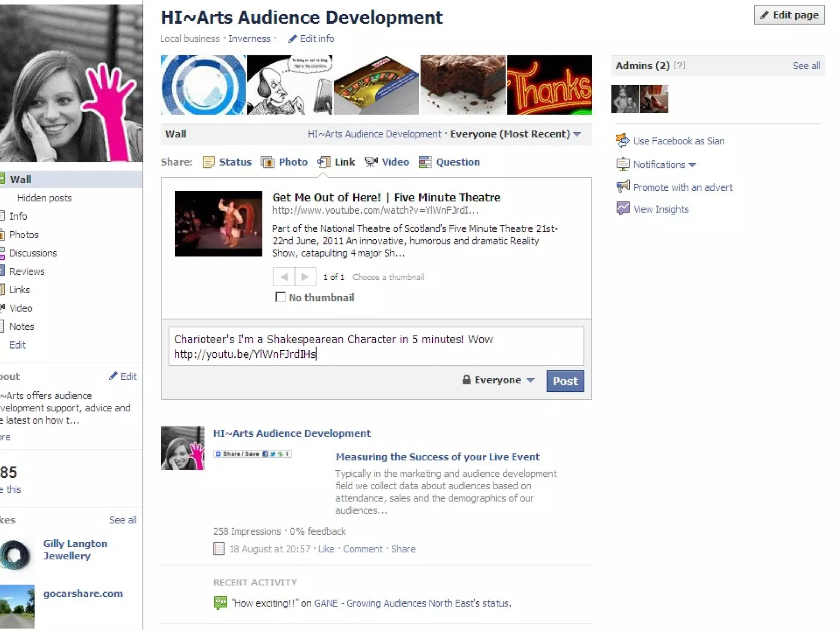Open the Thanks neon photo thumbnail
Image resolution: width=840 pixels, height=630 pixels.
click(549, 85)
